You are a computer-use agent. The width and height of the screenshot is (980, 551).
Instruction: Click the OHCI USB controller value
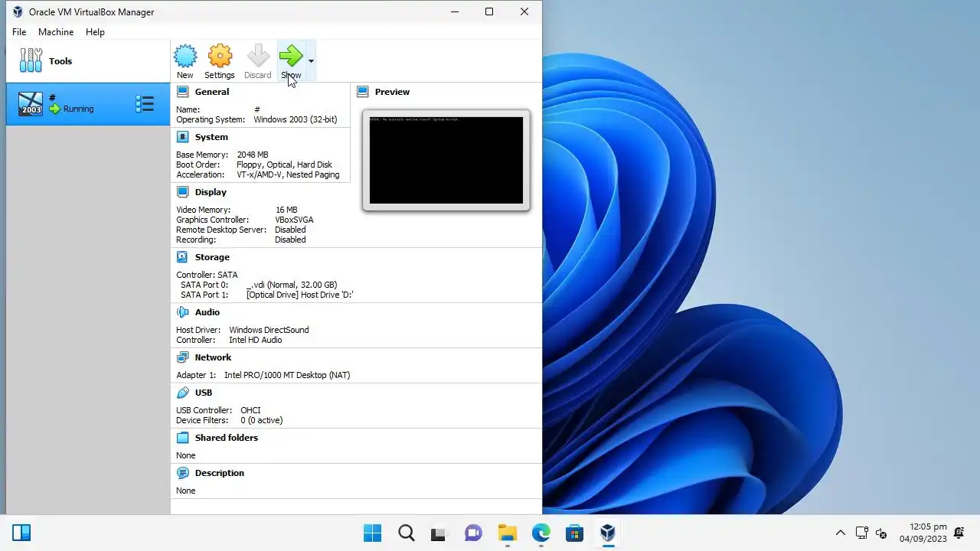coord(250,410)
